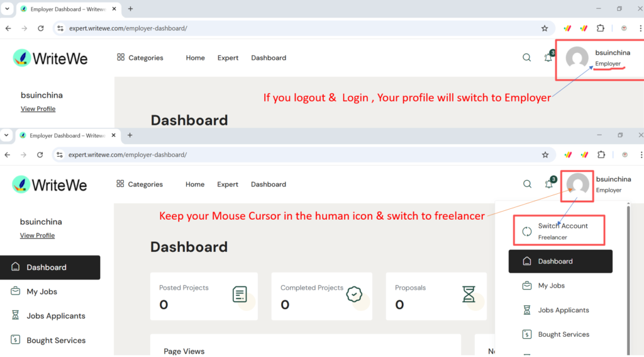The width and height of the screenshot is (644, 357).
Task: Click notification bell in lower window header
Action: (x=548, y=184)
